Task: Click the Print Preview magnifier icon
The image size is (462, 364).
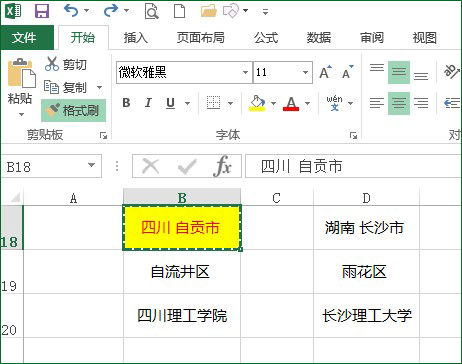Action: point(151,11)
